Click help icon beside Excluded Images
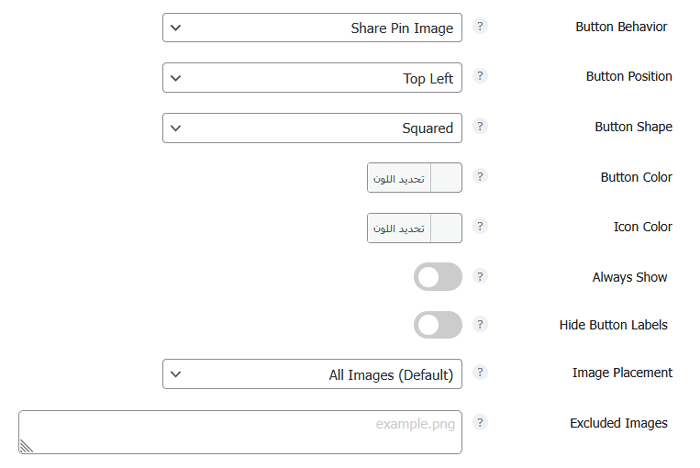Screen dimensions: 700x468 [480, 422]
